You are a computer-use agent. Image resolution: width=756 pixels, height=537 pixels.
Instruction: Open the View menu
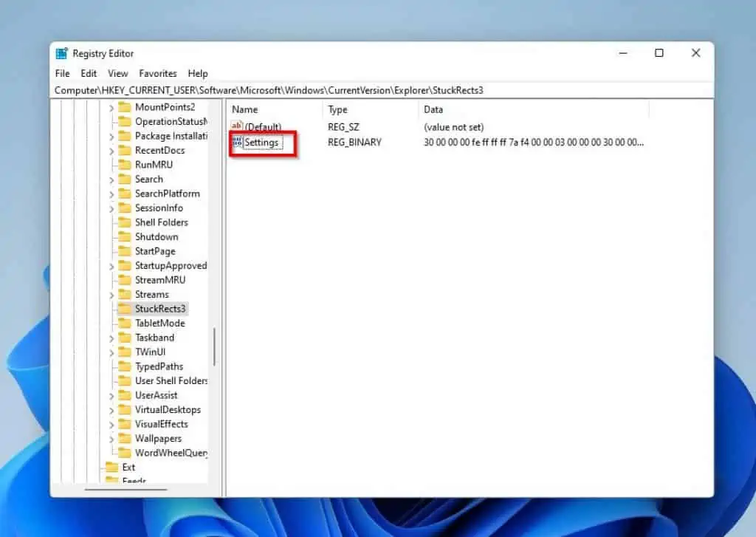click(x=117, y=73)
